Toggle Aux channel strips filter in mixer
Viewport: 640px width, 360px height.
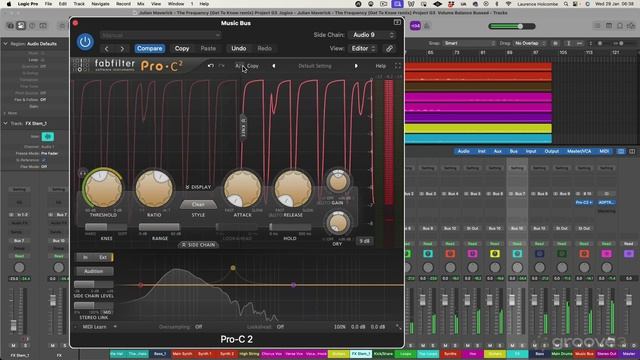[498, 151]
